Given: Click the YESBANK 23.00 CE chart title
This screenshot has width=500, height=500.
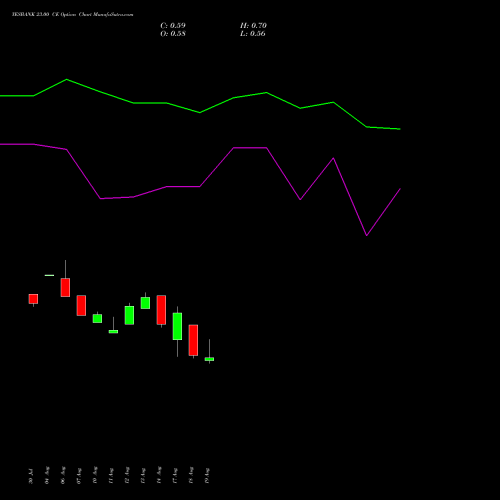Looking at the screenshot, I should [x=72, y=15].
